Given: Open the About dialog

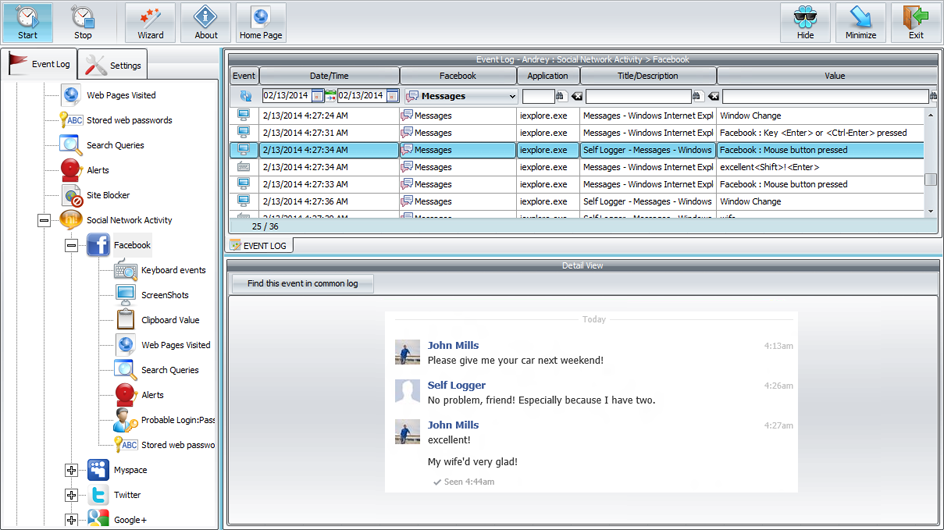Looking at the screenshot, I should [206, 22].
